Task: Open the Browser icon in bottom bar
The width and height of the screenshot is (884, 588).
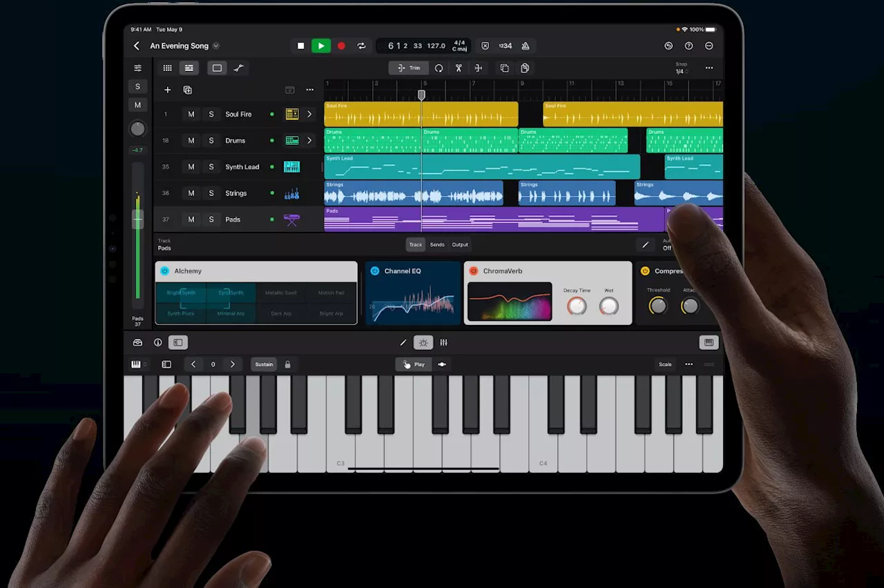Action: (x=137, y=342)
